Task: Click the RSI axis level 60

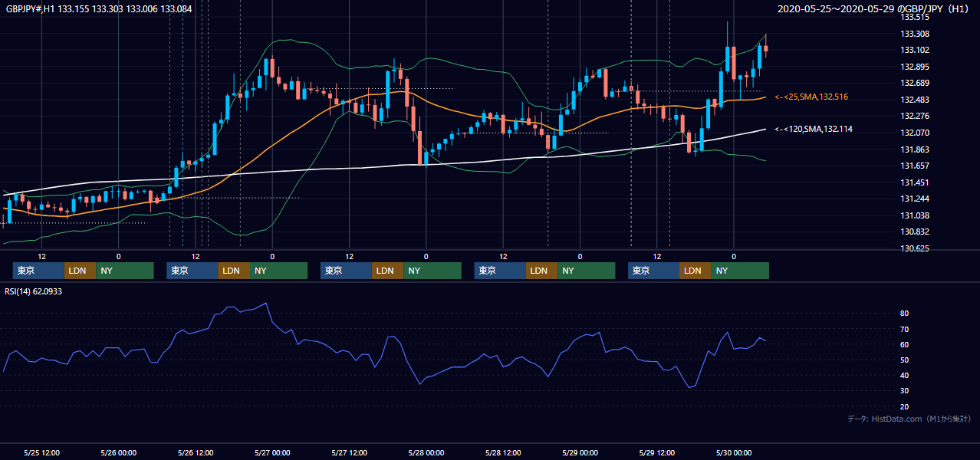Action: (x=905, y=344)
